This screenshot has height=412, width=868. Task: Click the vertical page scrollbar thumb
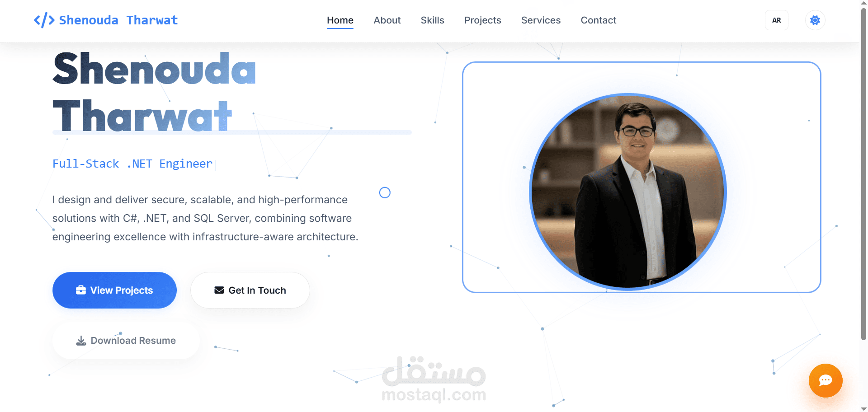point(863,174)
